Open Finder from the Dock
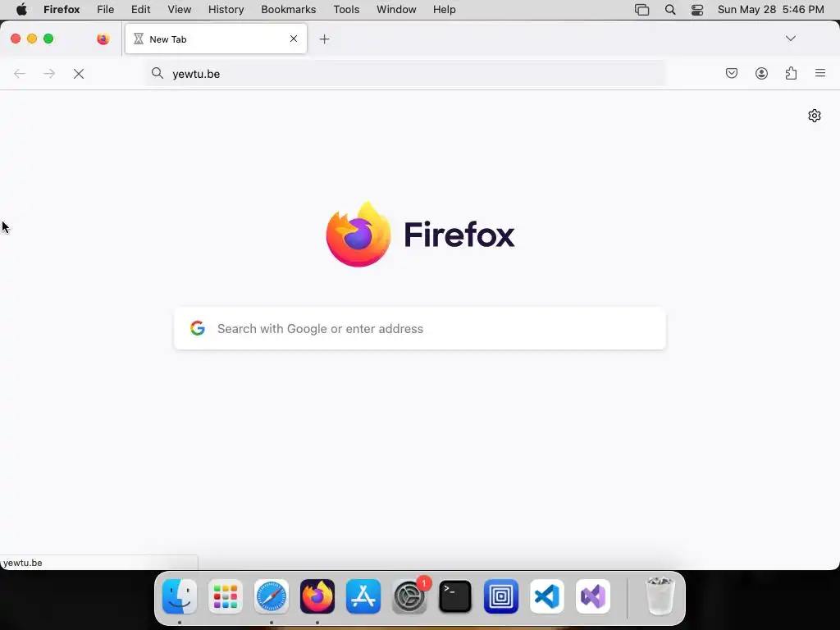Image resolution: width=840 pixels, height=630 pixels. (180, 596)
